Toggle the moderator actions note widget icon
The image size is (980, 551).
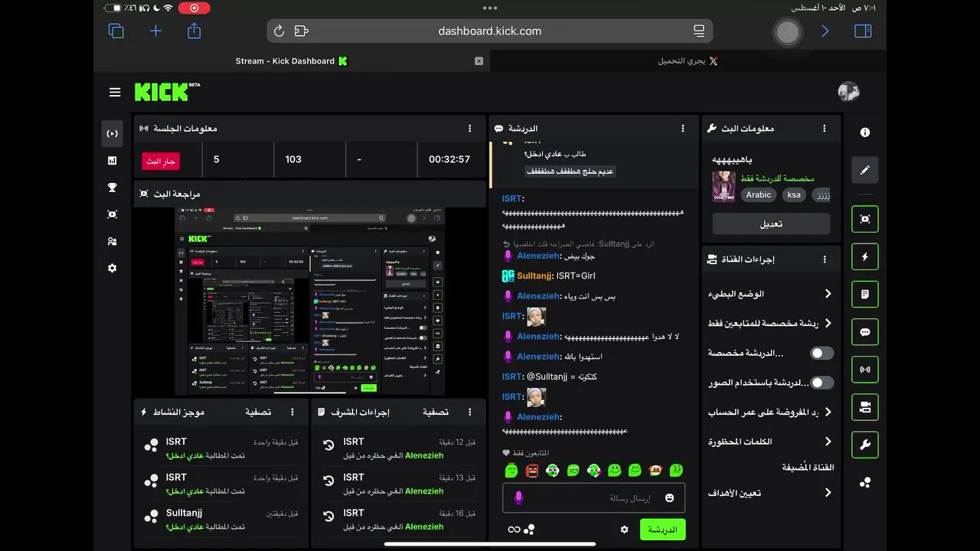pos(865,294)
